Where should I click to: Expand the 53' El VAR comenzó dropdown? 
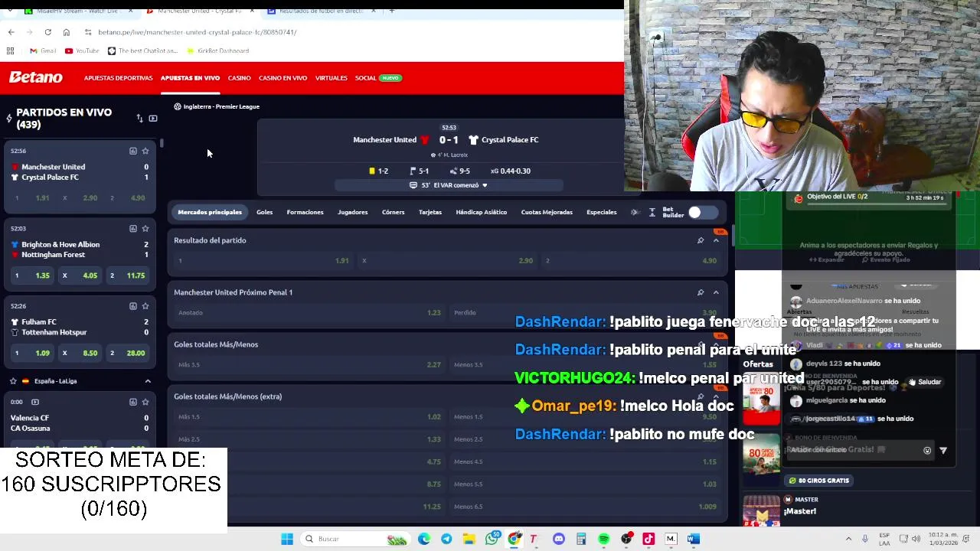[449, 185]
